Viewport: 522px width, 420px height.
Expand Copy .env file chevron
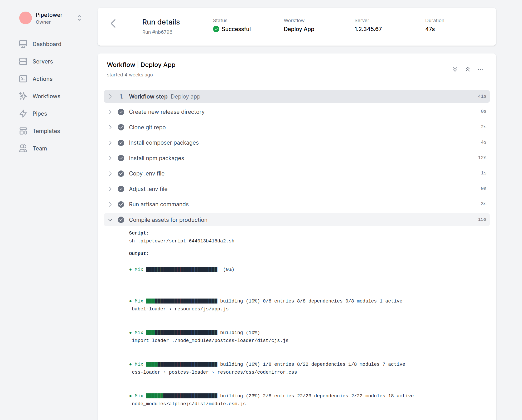110,174
